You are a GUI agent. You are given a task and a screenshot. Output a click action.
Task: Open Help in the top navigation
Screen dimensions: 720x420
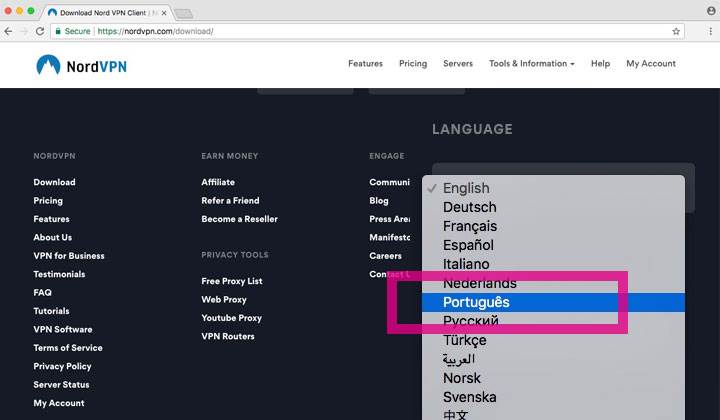point(600,63)
